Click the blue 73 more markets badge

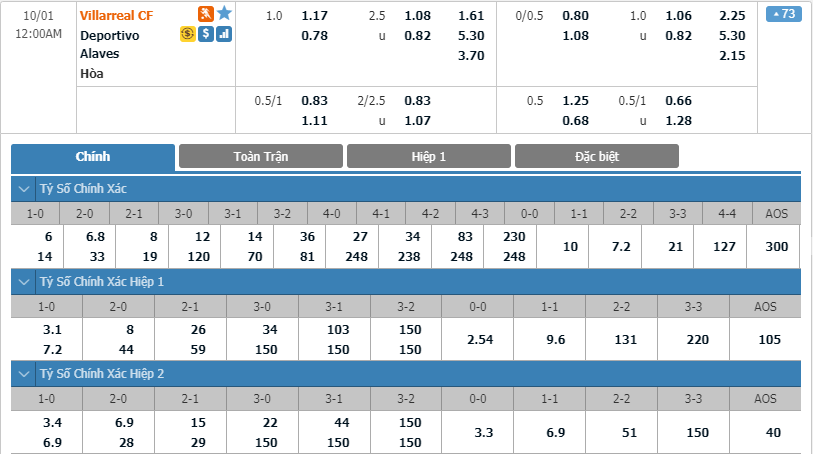pos(783,14)
